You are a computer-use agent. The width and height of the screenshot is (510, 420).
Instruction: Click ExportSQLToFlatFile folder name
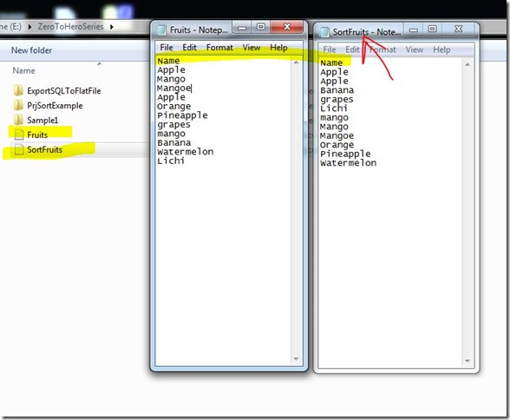[64, 91]
